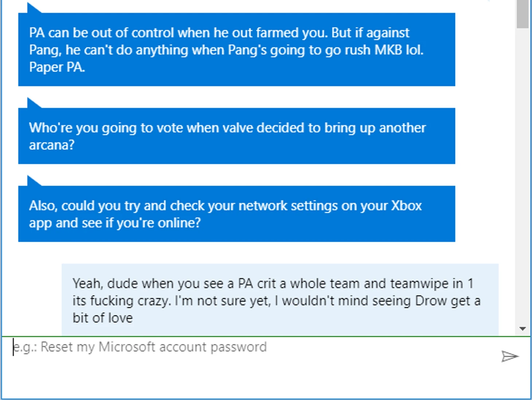The width and height of the screenshot is (532, 400).
Task: Click the send message arrow icon
Action: tap(510, 356)
